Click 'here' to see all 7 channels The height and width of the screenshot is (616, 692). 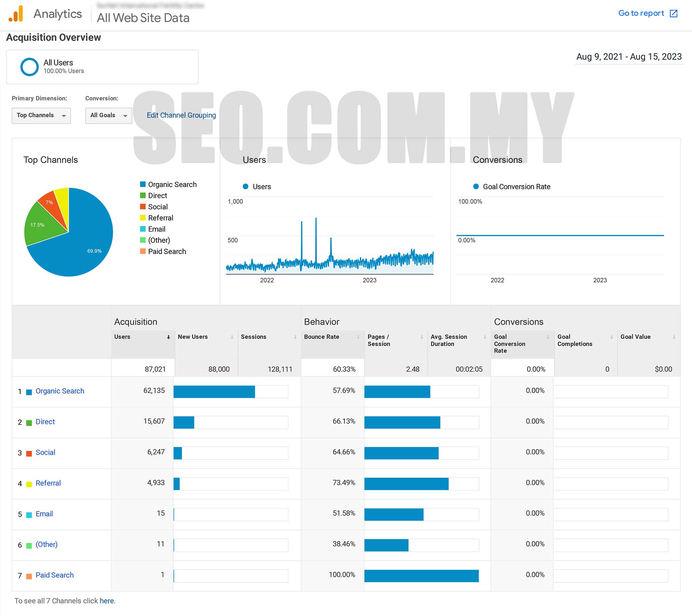pos(107,601)
